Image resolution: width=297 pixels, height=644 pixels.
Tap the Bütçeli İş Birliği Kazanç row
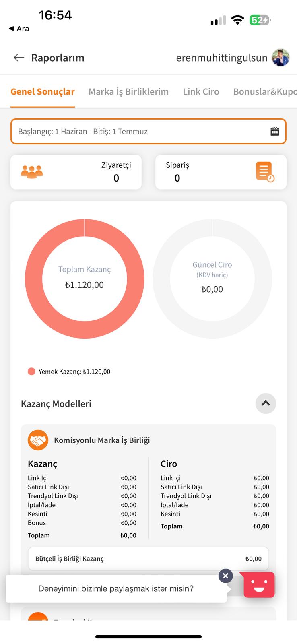click(148, 559)
